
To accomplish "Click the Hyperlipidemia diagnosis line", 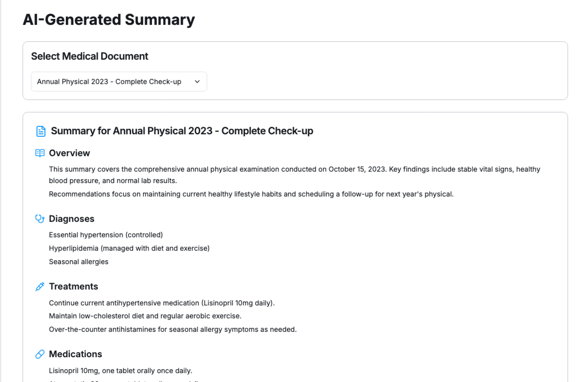I will pos(129,248).
